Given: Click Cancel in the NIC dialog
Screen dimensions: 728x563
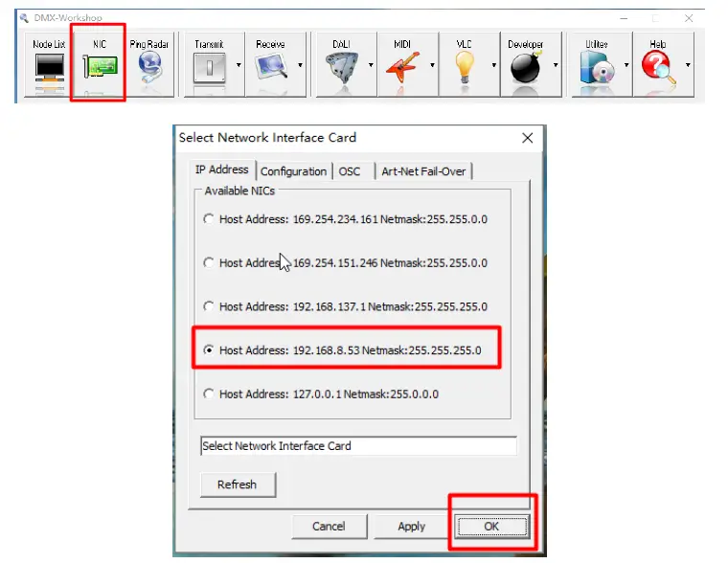Looking at the screenshot, I should 329,527.
